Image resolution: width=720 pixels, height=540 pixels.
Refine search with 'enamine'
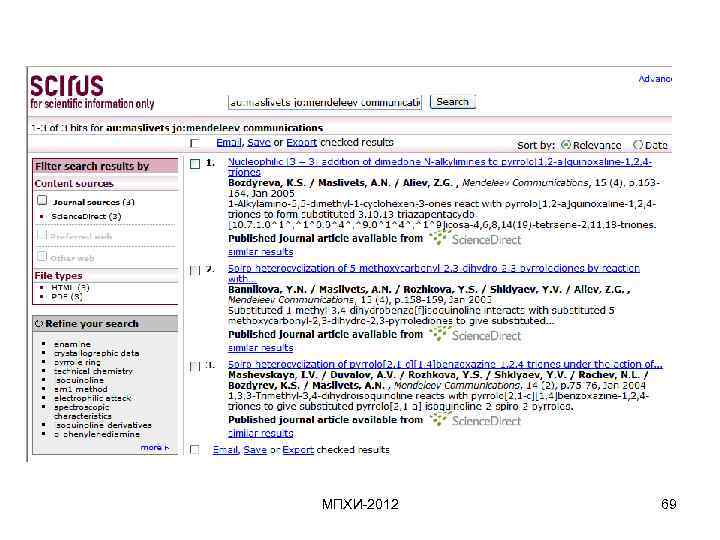pos(73,344)
